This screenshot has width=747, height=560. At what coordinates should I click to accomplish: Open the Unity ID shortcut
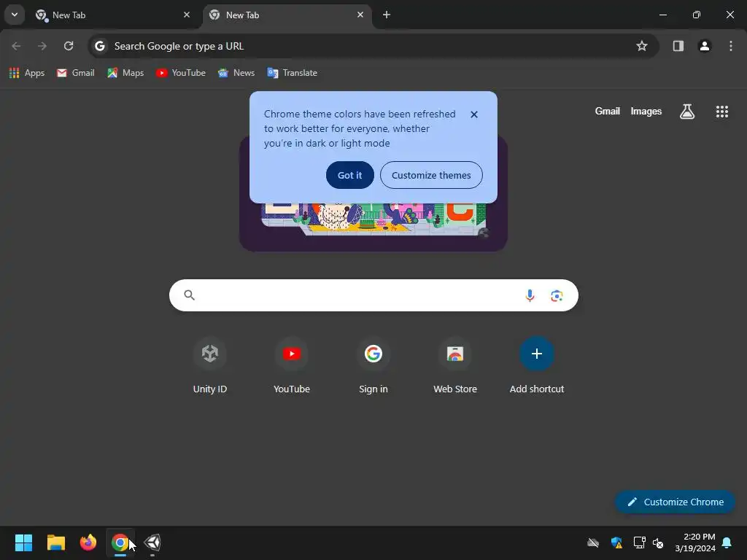coord(209,366)
